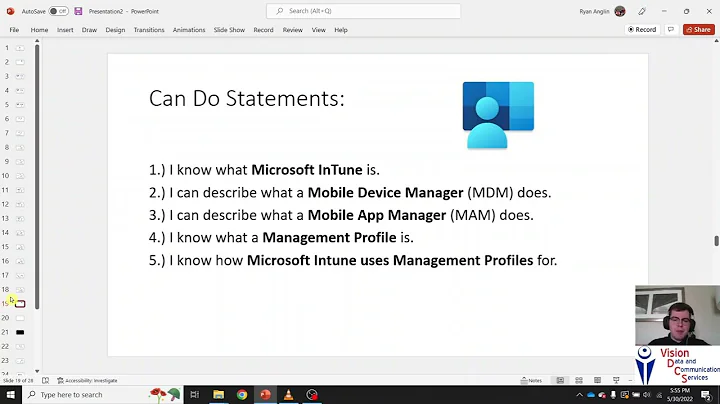Click the PowerPoint app logo in the title bar

point(10,11)
